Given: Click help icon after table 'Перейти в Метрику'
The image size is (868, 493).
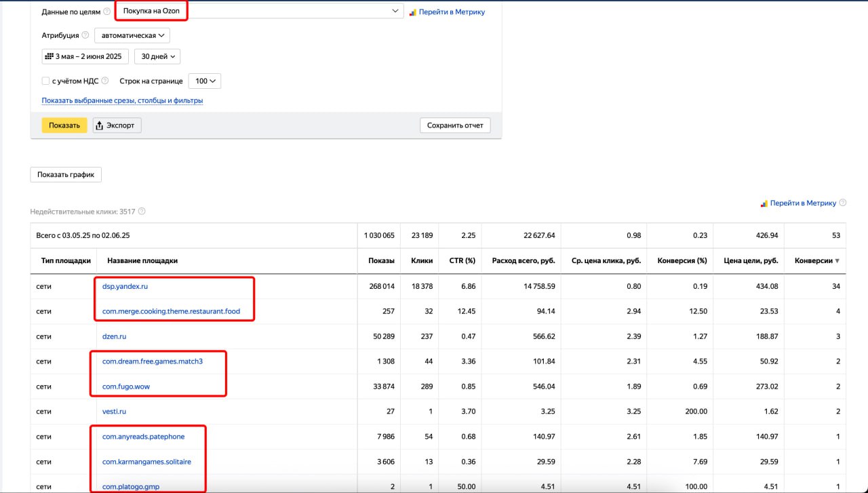Looking at the screenshot, I should [x=843, y=203].
